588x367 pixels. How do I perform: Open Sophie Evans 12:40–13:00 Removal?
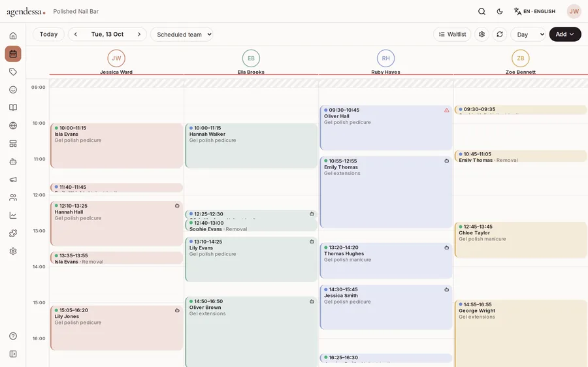[252, 225]
